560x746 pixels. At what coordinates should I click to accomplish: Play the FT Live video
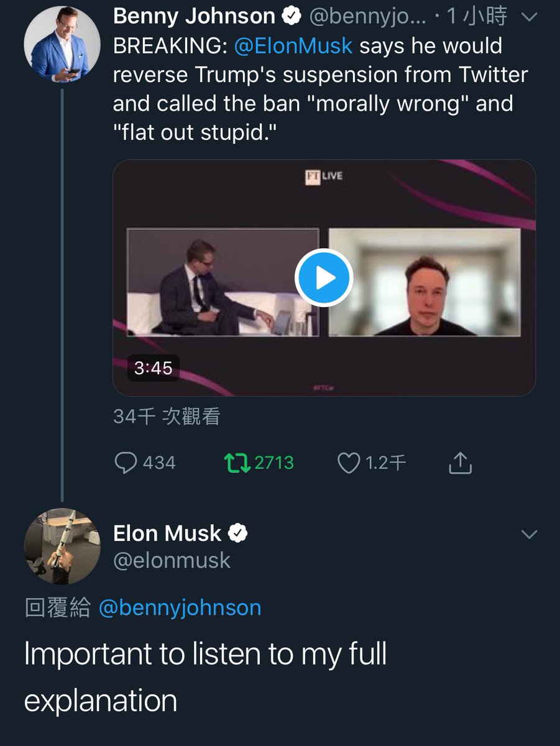tap(323, 279)
